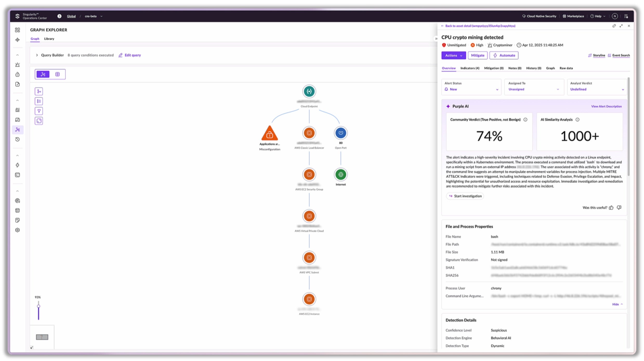Click the thumbs down feedback icon

pos(619,208)
